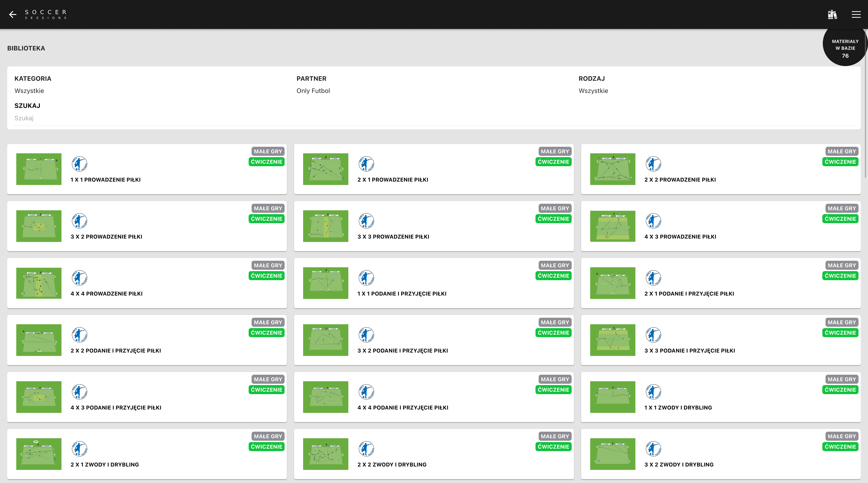Click the Ćwiczenie tag on 3 X 2 Prowadzenie Piłki
This screenshot has height=483, width=868.
pyautogui.click(x=267, y=219)
